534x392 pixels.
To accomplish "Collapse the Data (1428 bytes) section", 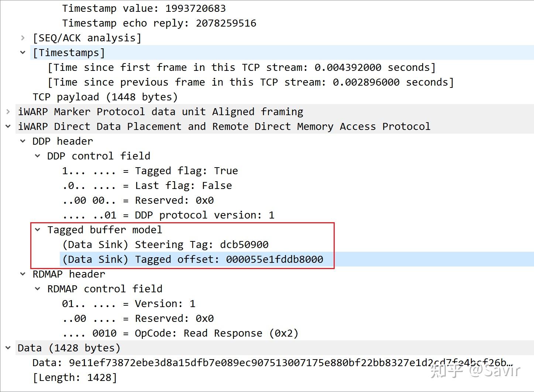I will coord(8,348).
